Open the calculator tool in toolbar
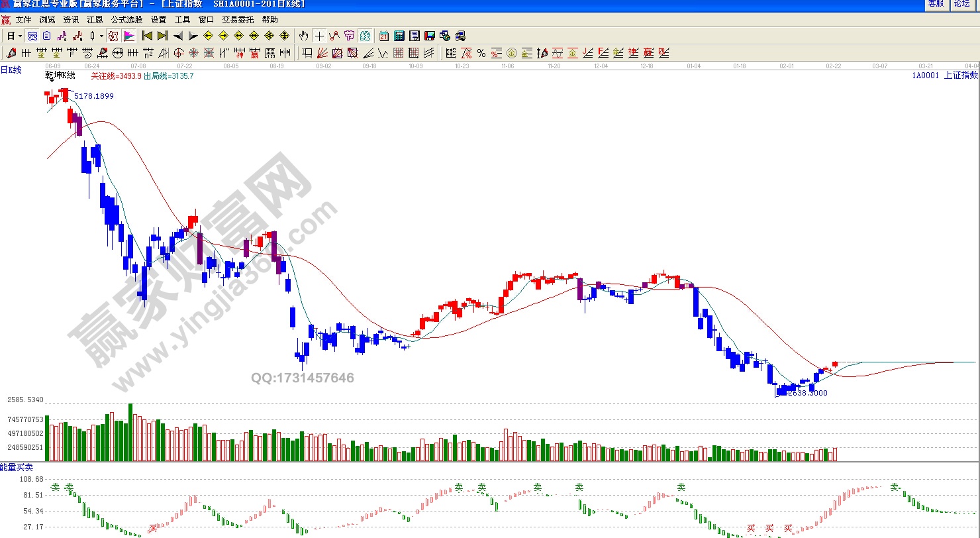 (x=399, y=36)
